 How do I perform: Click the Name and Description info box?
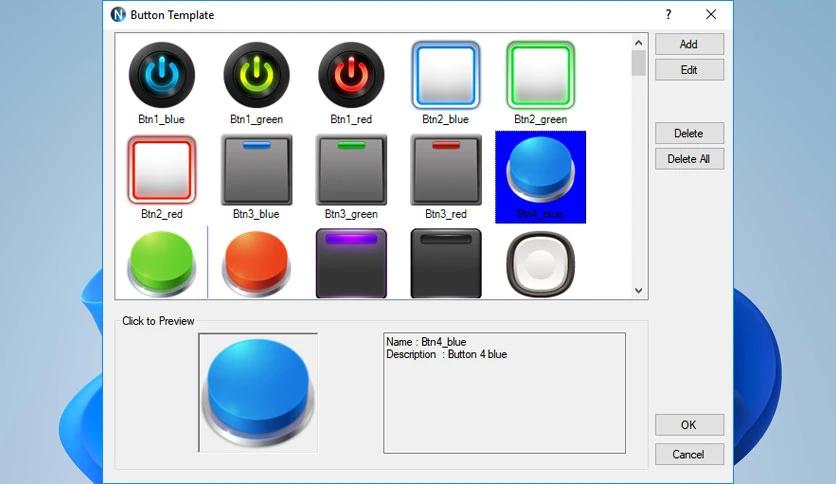pyautogui.click(x=504, y=393)
